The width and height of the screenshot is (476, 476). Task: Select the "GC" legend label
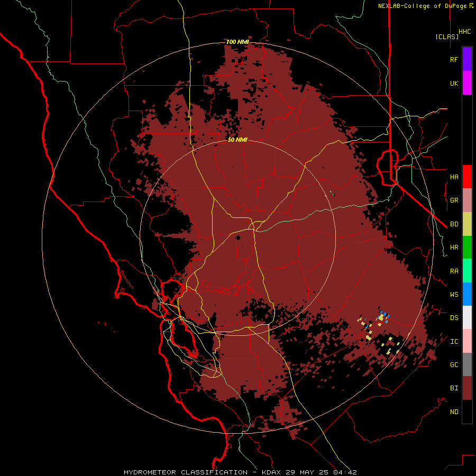coord(454,365)
